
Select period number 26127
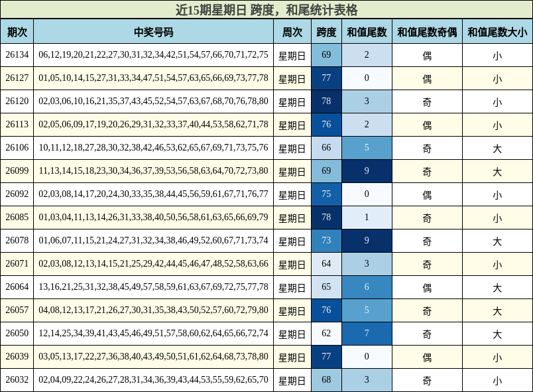click(17, 78)
